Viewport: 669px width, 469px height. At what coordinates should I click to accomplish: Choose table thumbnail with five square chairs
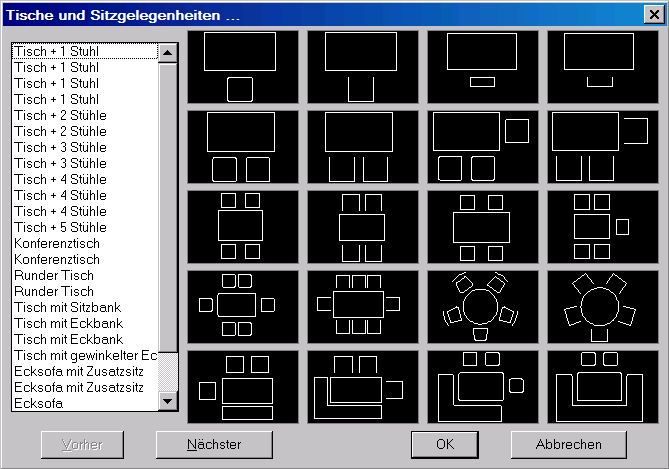[603, 227]
